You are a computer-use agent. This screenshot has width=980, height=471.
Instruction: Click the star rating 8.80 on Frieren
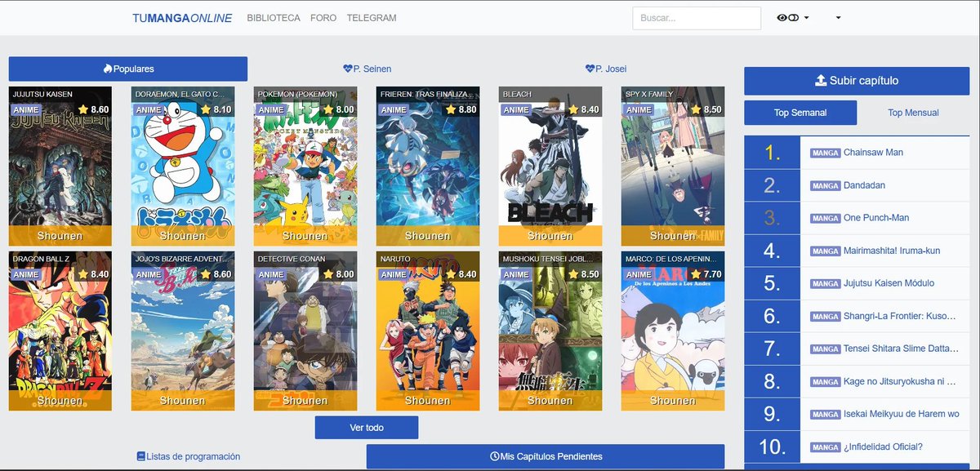[461, 109]
